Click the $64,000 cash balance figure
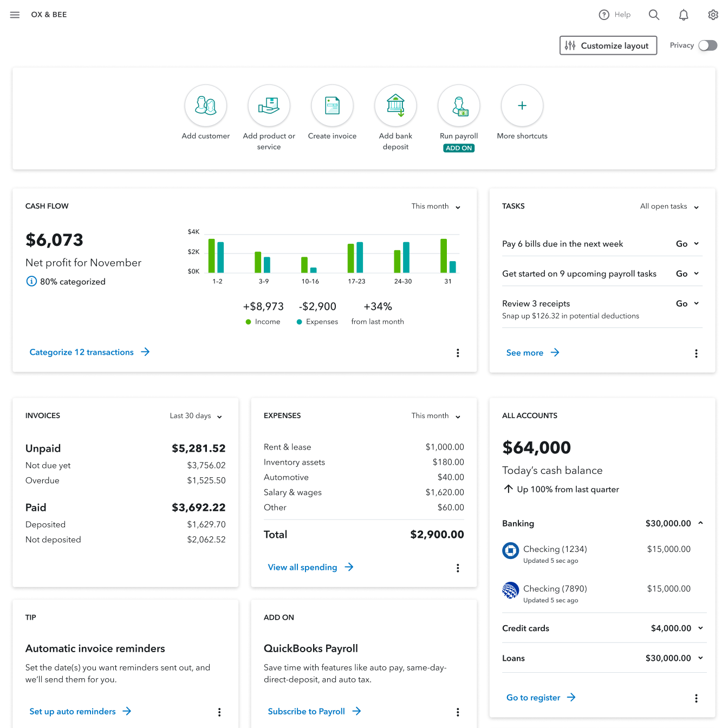 536,447
